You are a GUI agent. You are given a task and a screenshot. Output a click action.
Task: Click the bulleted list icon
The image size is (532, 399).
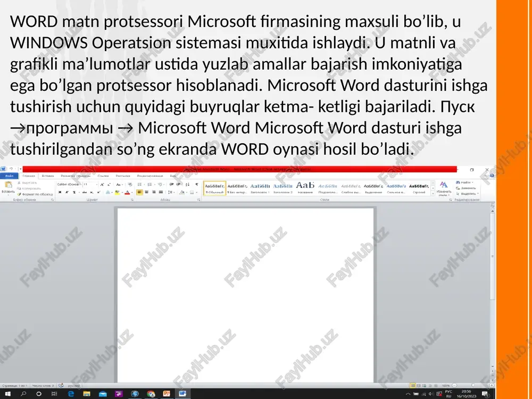[139, 185]
